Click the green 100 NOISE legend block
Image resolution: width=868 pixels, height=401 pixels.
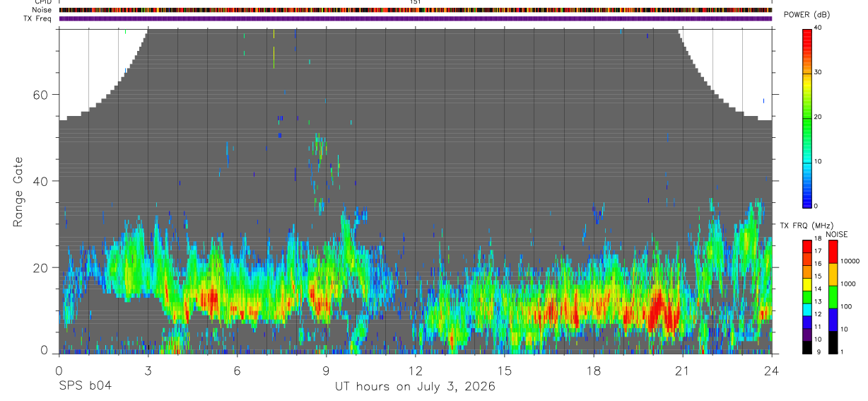[833, 296]
